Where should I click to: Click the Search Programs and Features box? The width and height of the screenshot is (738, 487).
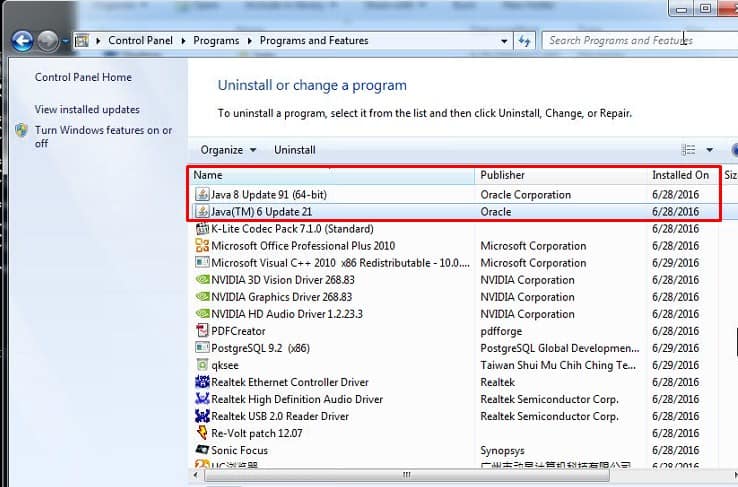[640, 40]
